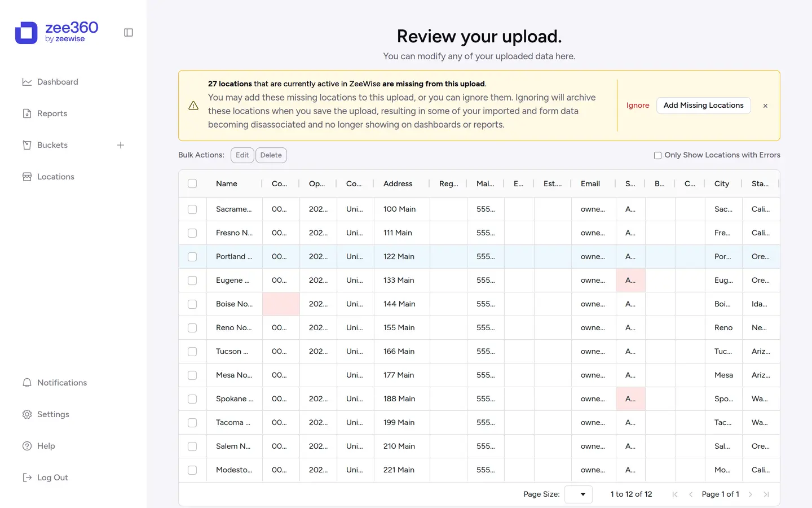This screenshot has height=508, width=812.
Task: Check the Sacramento row checkbox
Action: pyautogui.click(x=192, y=209)
